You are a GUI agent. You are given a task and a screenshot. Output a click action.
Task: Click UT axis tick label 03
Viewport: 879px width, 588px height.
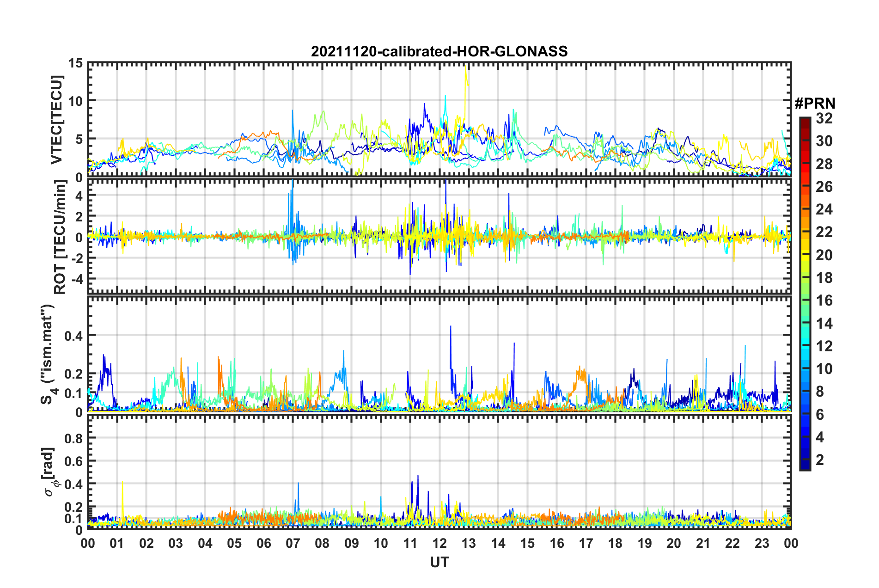(x=176, y=543)
